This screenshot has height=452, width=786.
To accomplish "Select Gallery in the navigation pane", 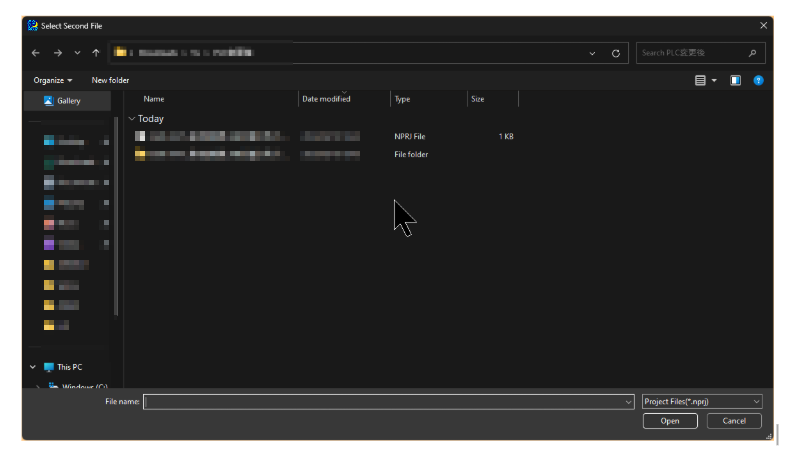I will tap(68, 101).
